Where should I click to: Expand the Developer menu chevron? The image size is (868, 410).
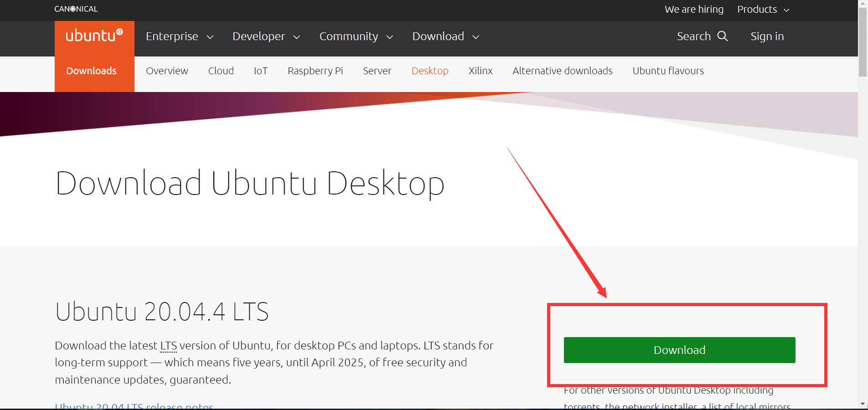tap(297, 37)
